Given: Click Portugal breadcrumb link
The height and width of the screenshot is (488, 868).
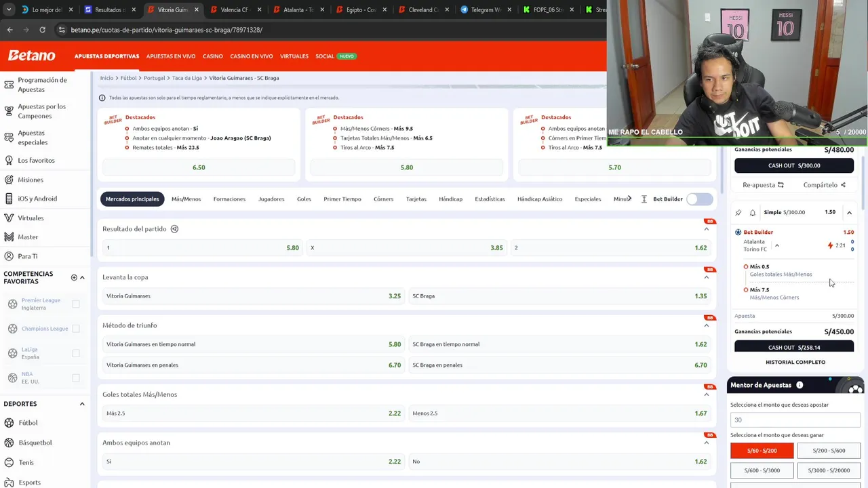Looking at the screenshot, I should pos(155,78).
